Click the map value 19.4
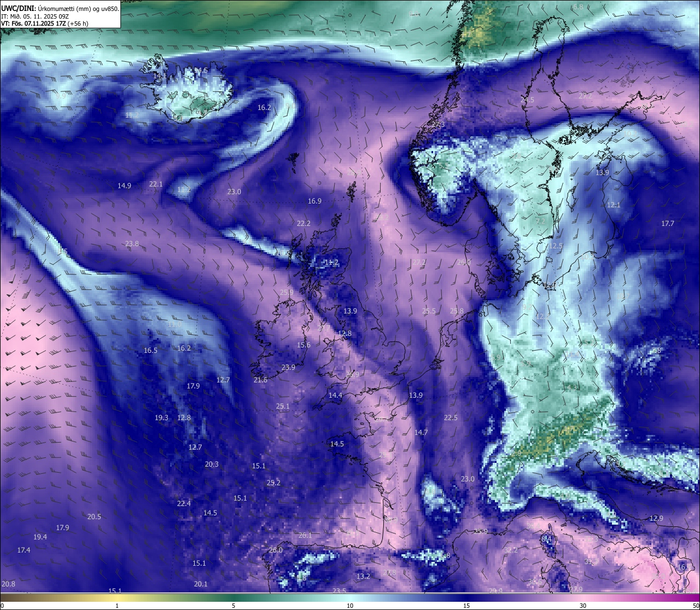 point(40,537)
